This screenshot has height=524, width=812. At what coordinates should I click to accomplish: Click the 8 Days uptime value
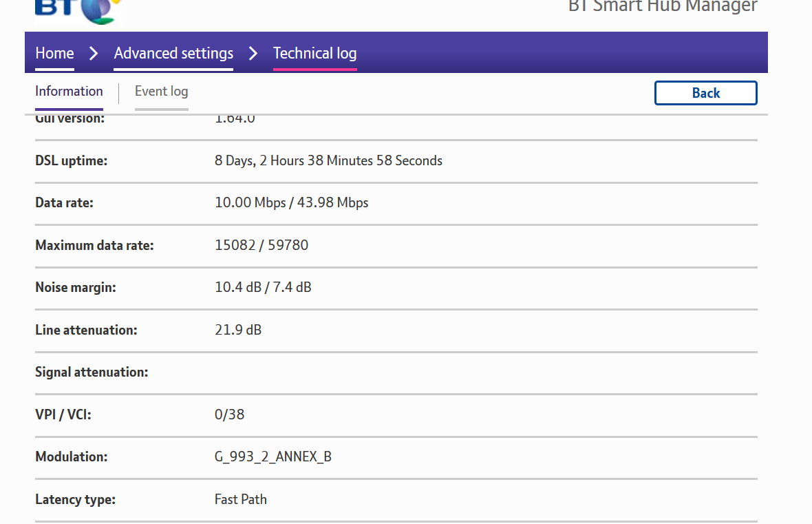[328, 161]
